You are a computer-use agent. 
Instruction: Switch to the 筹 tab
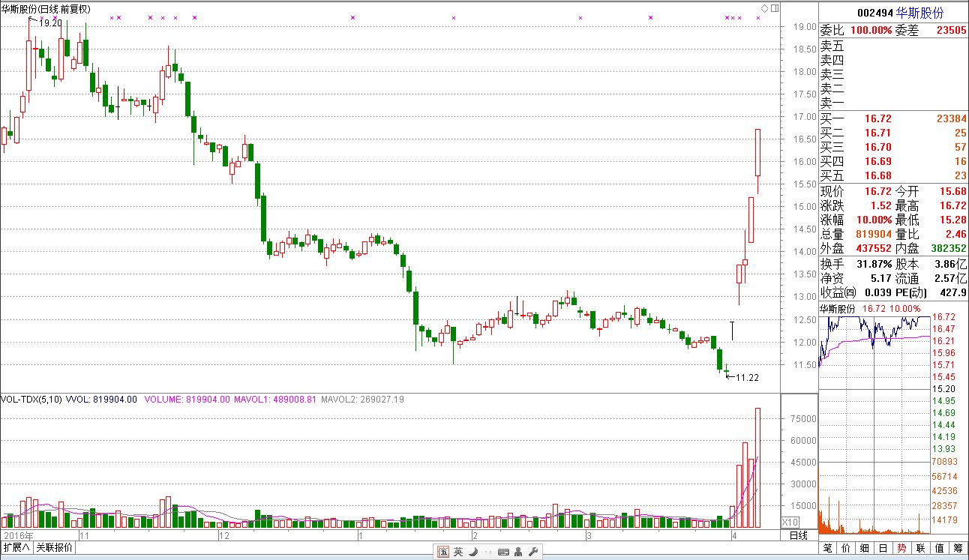(x=958, y=548)
